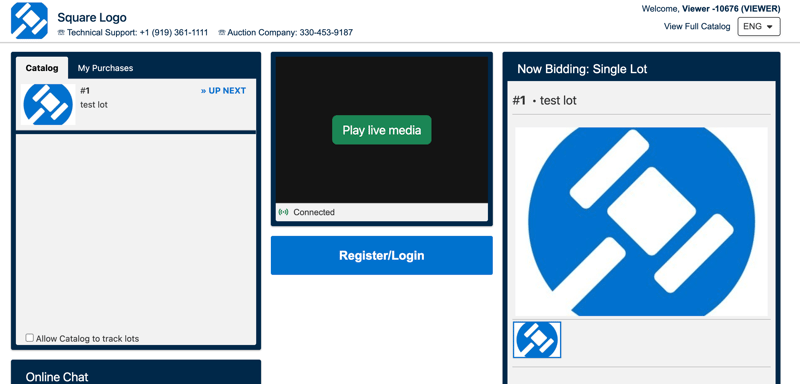Click the "#1 • test lot" heading in bidding panel

(x=544, y=100)
